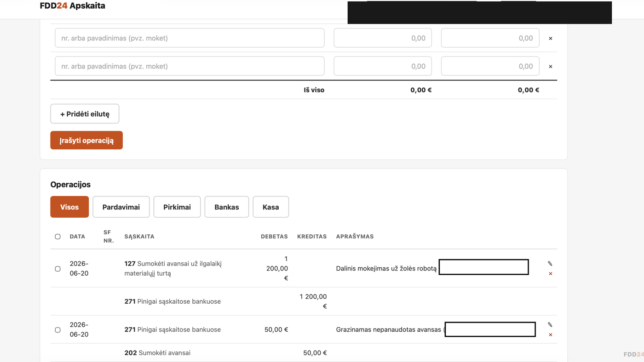Screen dimensions: 644x362
Task: Focus the second row debit amount field
Action: click(383, 66)
